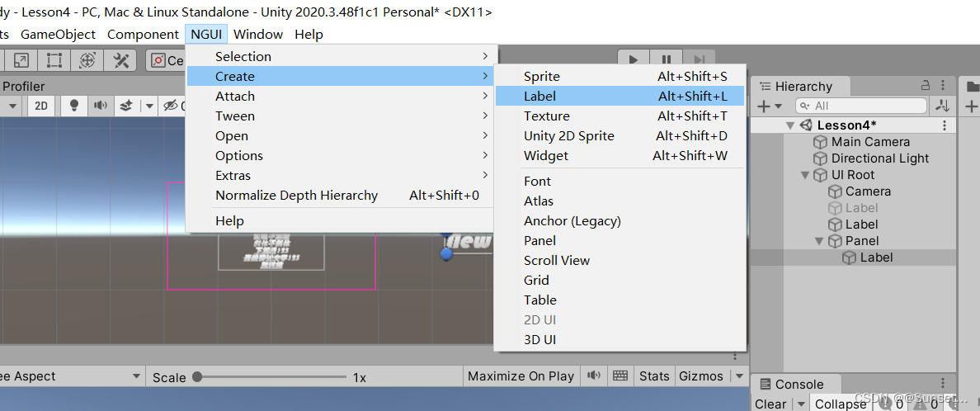
Task: Expand NGUI Attach submenu
Action: [x=342, y=97]
